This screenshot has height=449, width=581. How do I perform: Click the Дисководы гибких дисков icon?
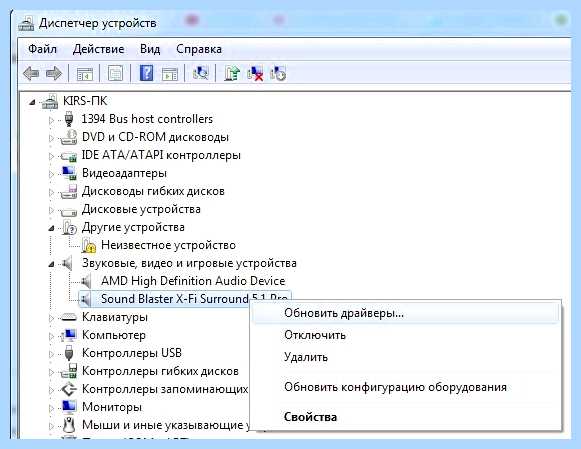coord(69,191)
